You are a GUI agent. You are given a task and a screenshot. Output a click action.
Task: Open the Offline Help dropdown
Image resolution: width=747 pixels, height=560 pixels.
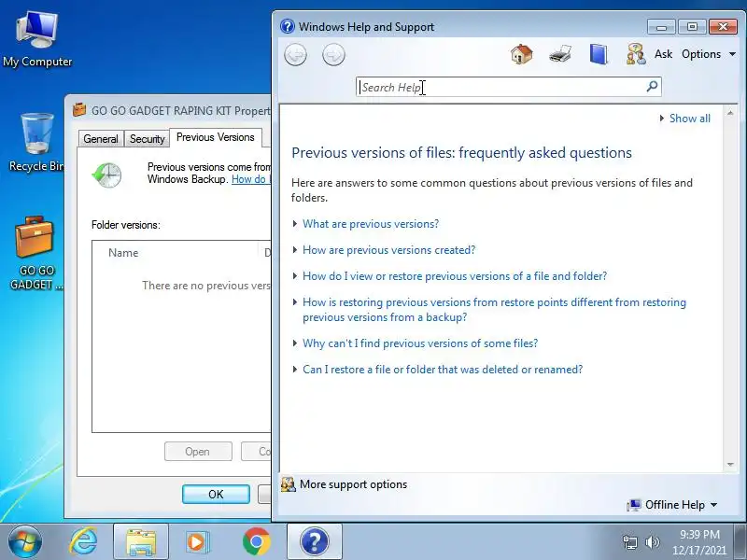point(681,505)
